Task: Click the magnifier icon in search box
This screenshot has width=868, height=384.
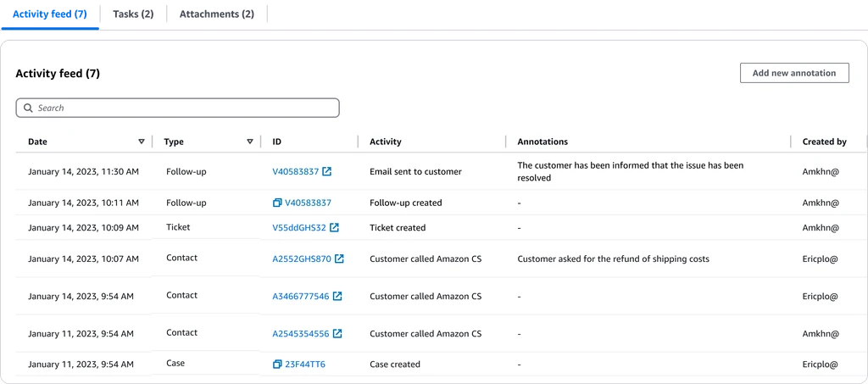Action: tap(28, 109)
